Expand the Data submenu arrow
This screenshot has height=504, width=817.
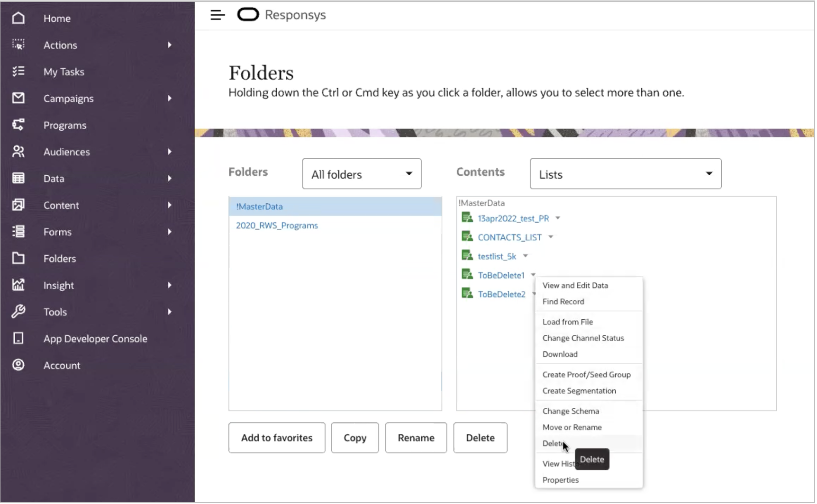(170, 178)
